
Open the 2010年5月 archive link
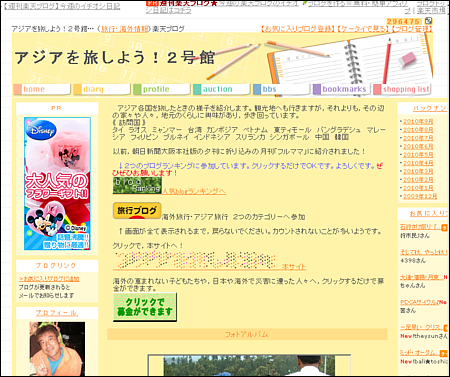[418, 155]
